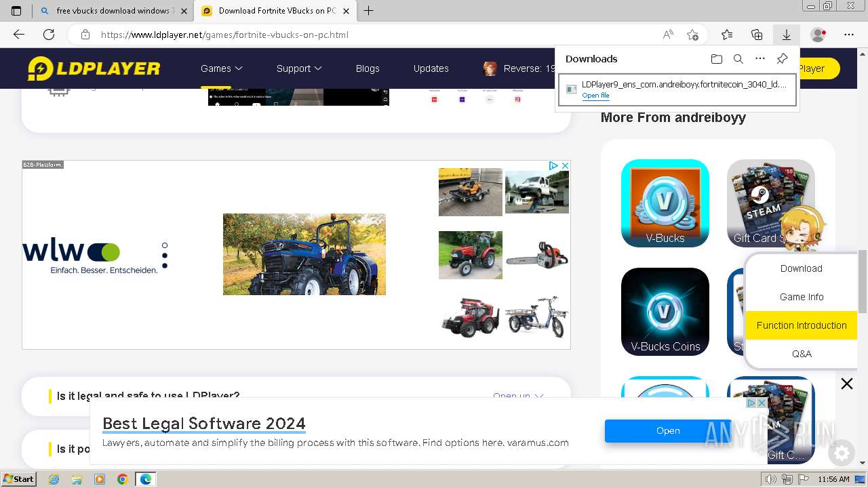Screen dimensions: 868x488
Task: Open Internet Explorer from taskbar
Action: (x=54, y=479)
